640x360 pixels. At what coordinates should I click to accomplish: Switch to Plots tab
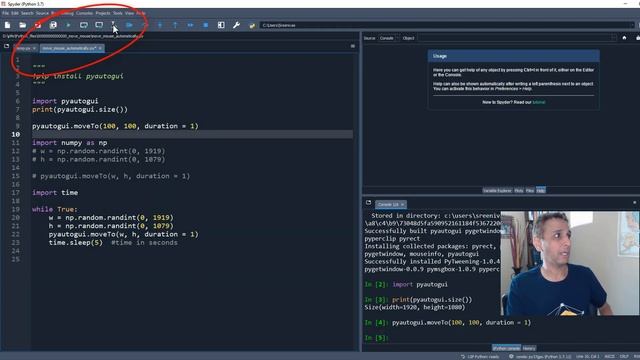519,191
